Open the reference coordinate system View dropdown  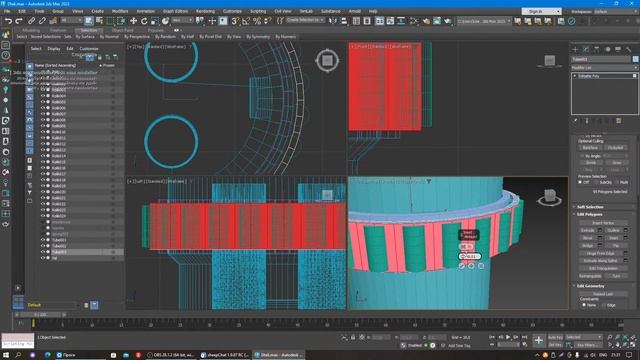click(x=182, y=20)
